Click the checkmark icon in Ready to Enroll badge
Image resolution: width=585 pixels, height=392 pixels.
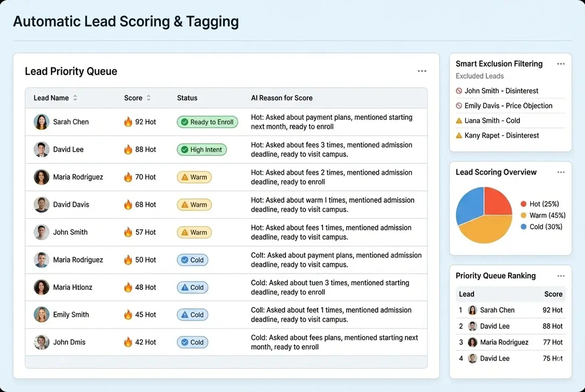coord(184,122)
